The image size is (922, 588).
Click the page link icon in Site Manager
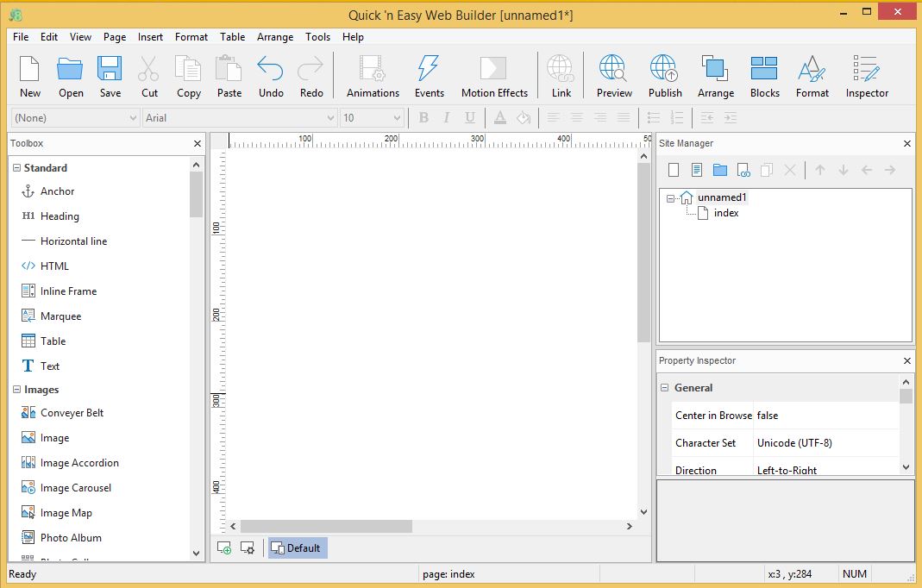point(743,170)
